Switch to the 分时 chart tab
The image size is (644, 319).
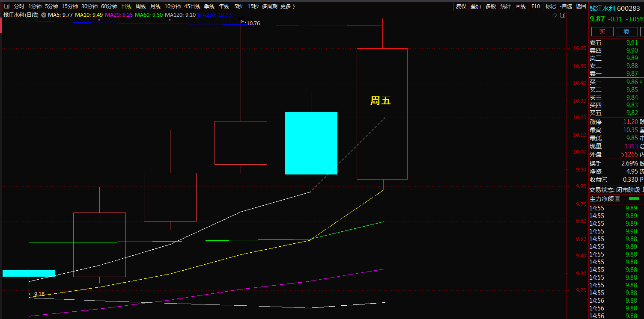pyautogui.click(x=19, y=6)
